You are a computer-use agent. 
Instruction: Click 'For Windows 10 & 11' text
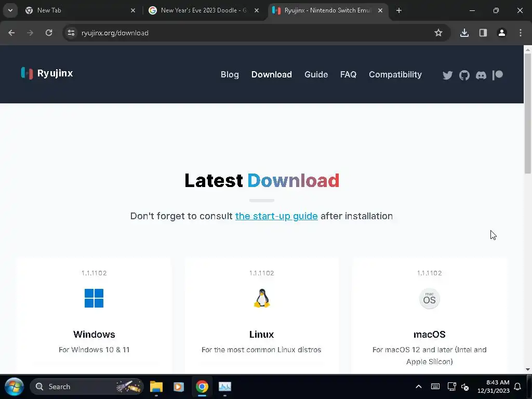click(94, 350)
